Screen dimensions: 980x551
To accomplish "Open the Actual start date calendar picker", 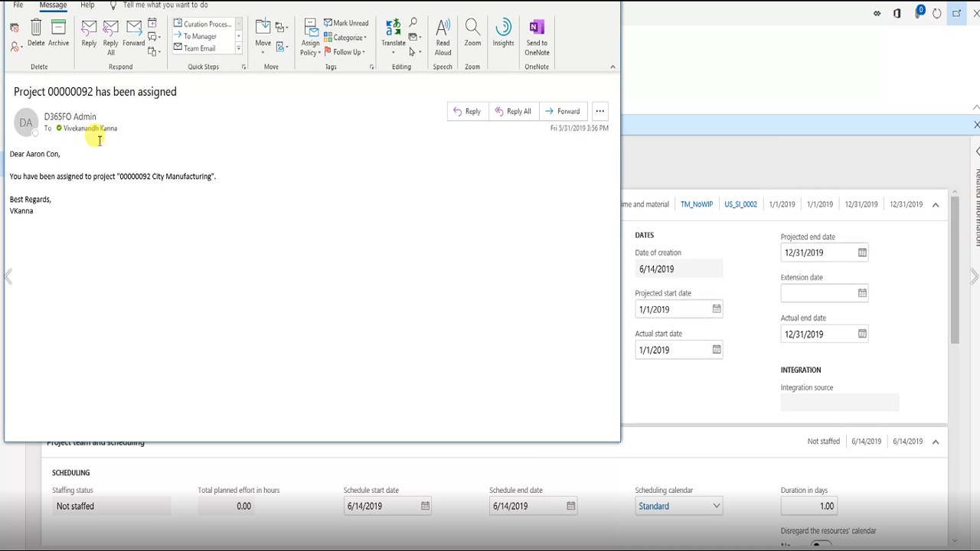I will [717, 349].
